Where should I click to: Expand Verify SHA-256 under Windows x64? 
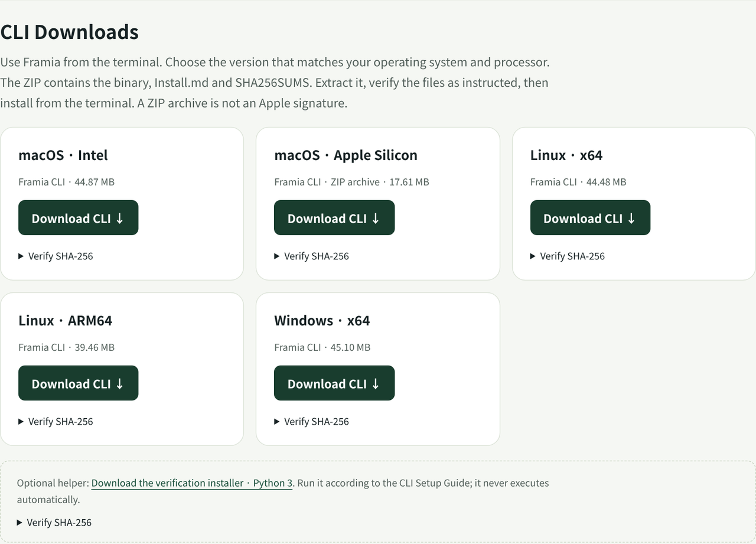pyautogui.click(x=312, y=422)
